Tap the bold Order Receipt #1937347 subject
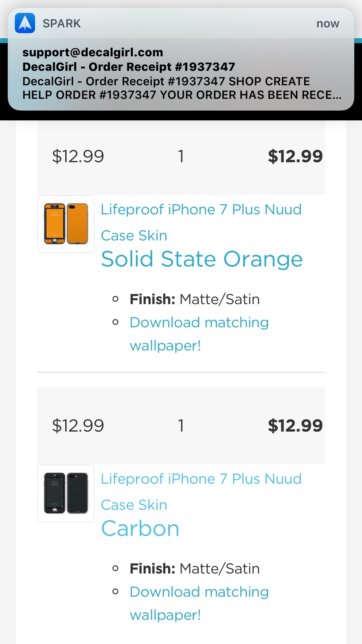The height and width of the screenshot is (644, 362). pyautogui.click(x=129, y=67)
